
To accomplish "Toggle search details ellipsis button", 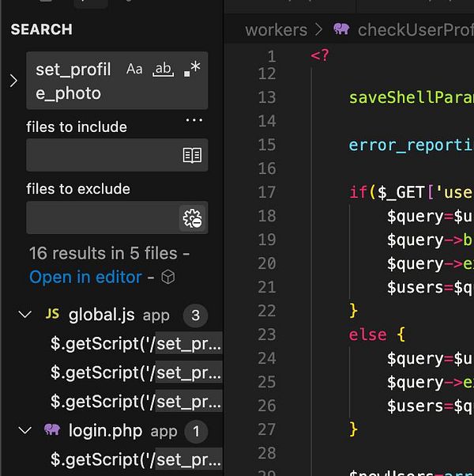I will point(194,120).
